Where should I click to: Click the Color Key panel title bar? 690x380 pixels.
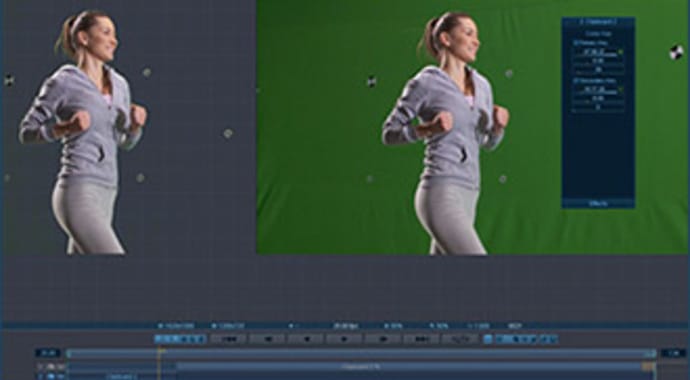598,22
